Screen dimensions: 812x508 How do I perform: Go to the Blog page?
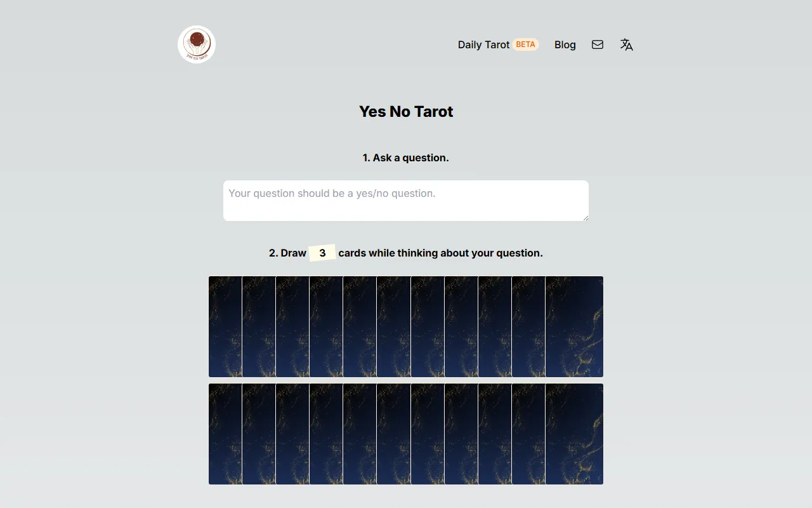point(565,44)
